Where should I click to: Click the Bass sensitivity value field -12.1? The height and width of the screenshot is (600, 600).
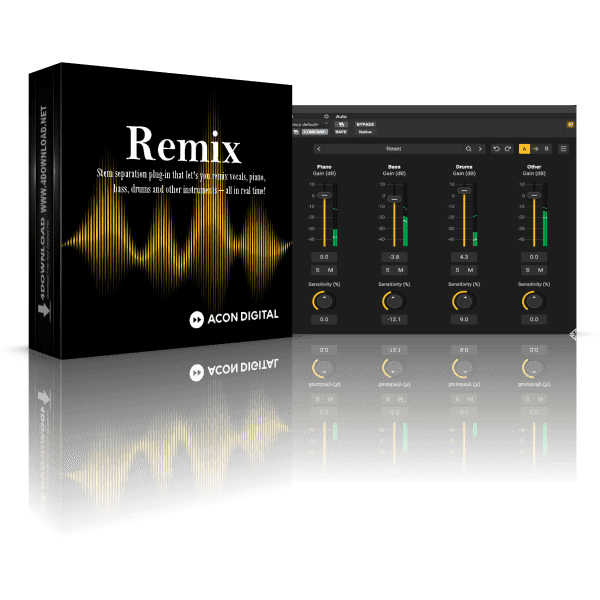tap(394, 320)
